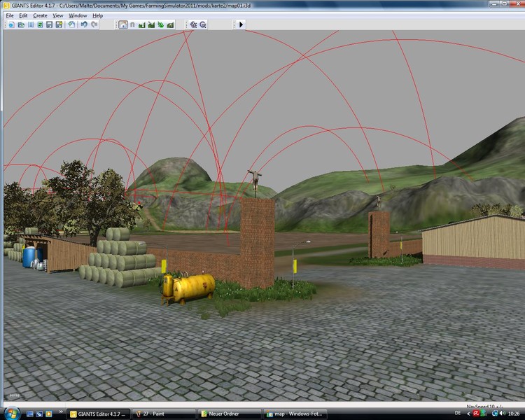Click the Open file toolbar icon
The width and height of the screenshot is (525, 420).
(x=21, y=24)
